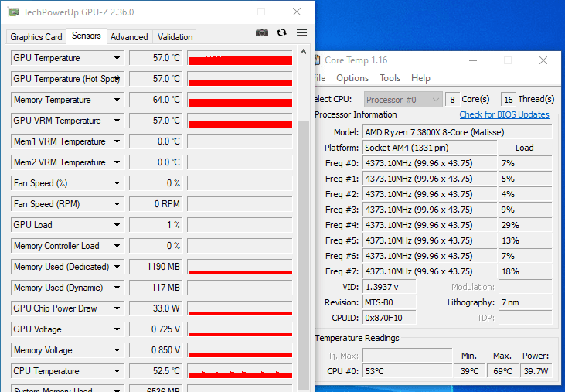Switch to the Graphics Card tab
Image resolution: width=565 pixels, height=392 pixels.
point(36,37)
